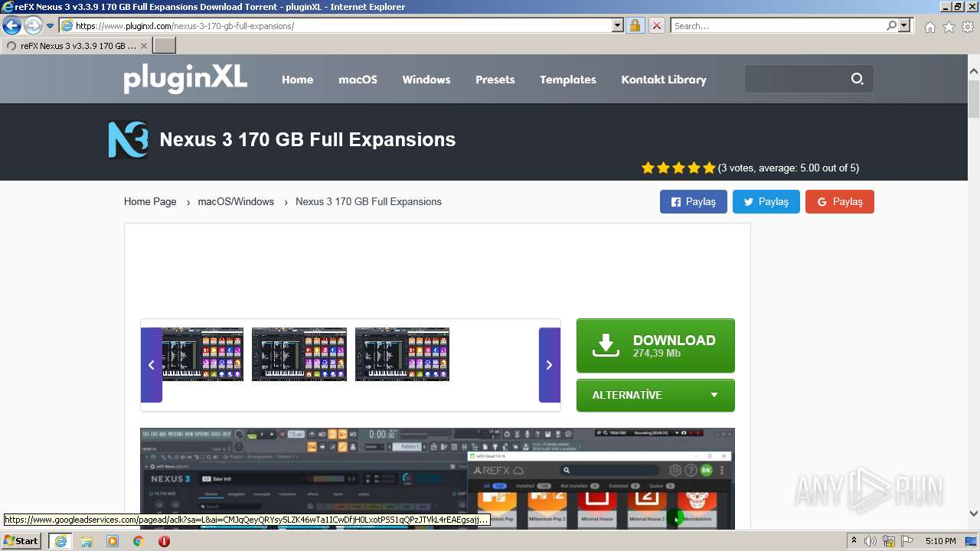The width and height of the screenshot is (980, 551).
Task: Click the Windows Start button
Action: tap(21, 541)
